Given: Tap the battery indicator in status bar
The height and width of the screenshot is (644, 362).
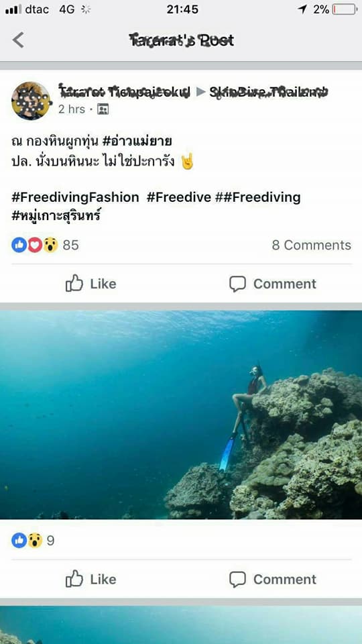Looking at the screenshot, I should (x=345, y=9).
